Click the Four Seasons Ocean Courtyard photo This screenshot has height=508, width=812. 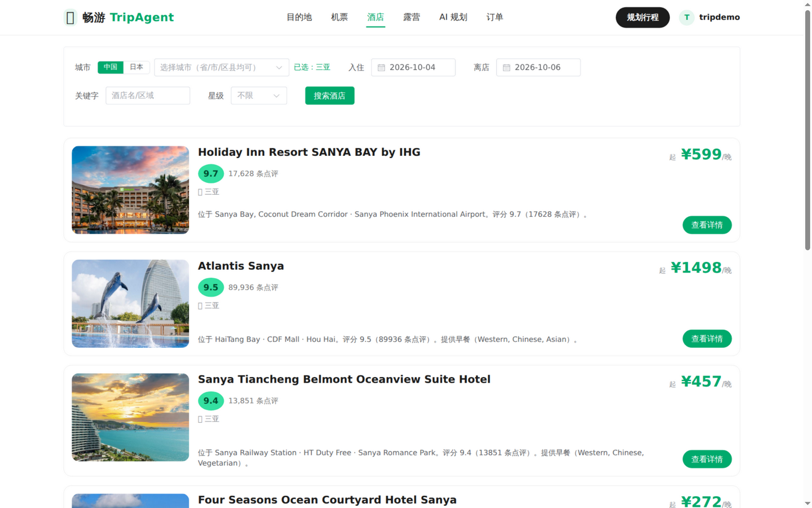coord(130,501)
